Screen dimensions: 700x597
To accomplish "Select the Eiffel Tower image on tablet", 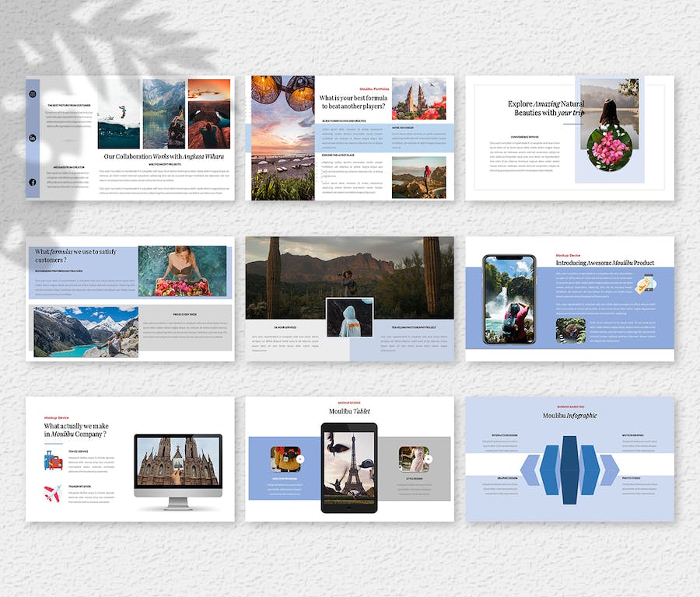I will click(x=348, y=465).
